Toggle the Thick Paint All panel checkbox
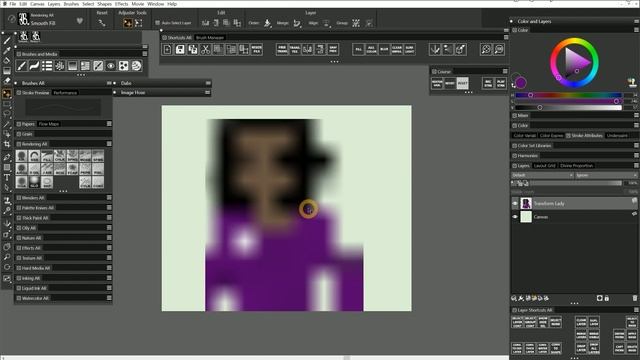The height and width of the screenshot is (360, 640). tap(19, 218)
